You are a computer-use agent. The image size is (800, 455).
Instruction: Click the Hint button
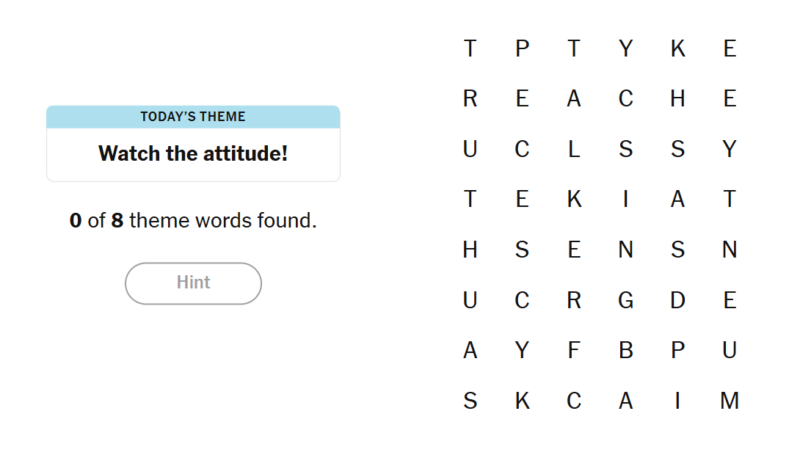point(193,283)
